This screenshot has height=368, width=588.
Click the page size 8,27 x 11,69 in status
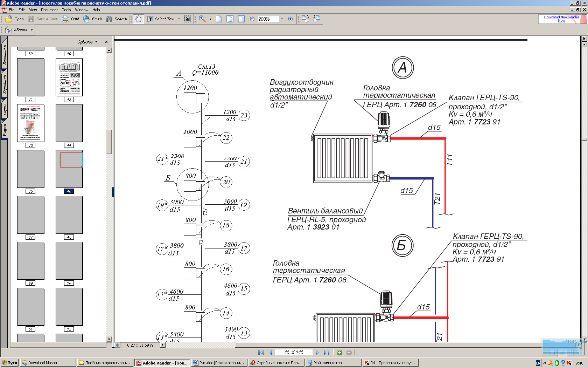tap(140, 345)
